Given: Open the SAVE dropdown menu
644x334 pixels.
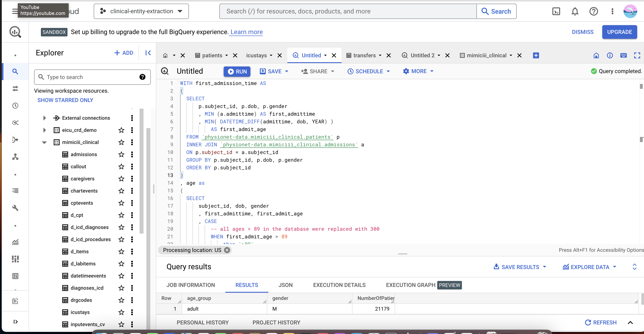Looking at the screenshot, I should pos(286,72).
